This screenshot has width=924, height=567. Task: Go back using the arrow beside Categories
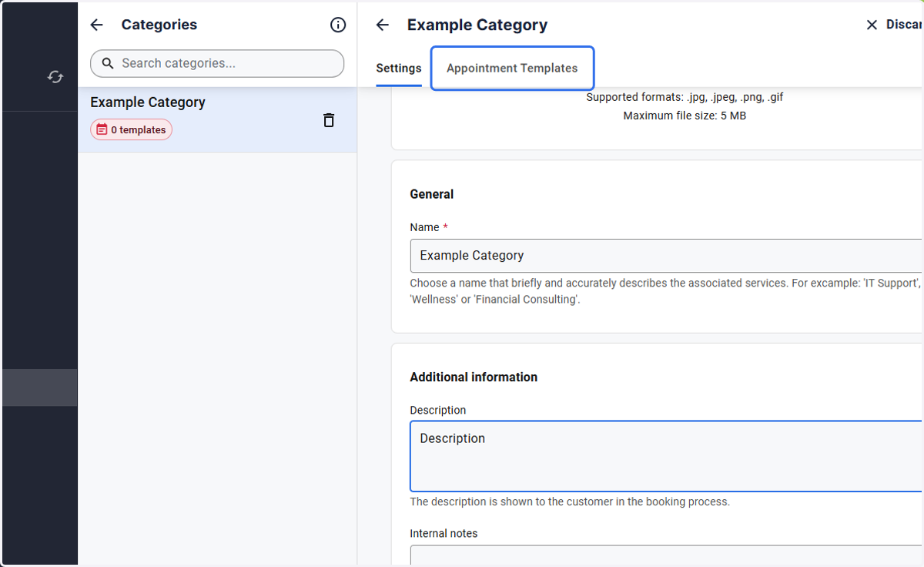click(96, 25)
